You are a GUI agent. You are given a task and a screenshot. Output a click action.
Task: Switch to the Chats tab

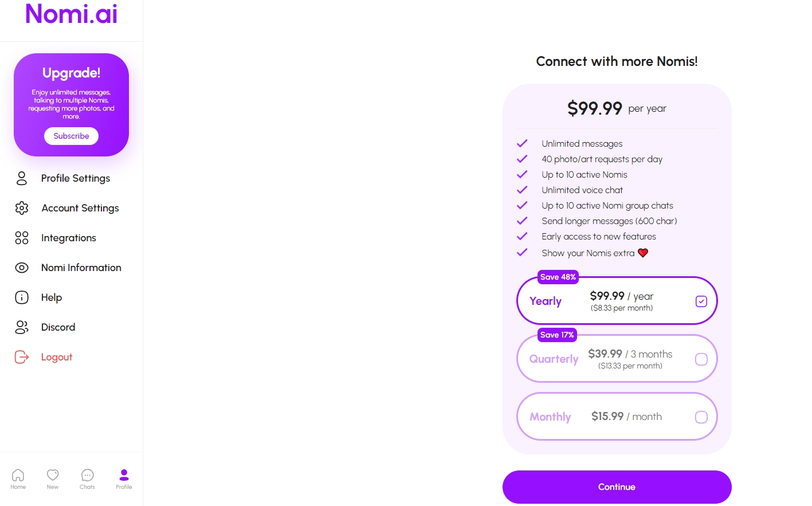pos(87,478)
